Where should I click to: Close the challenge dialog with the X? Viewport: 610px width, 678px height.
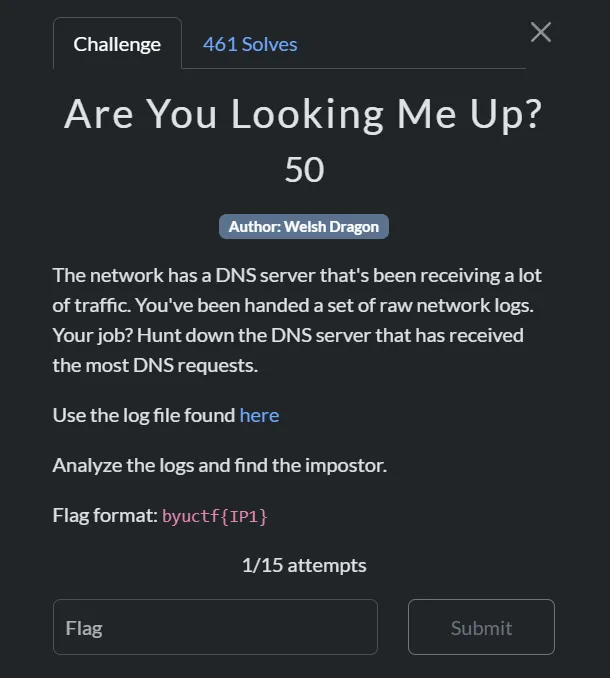(541, 32)
